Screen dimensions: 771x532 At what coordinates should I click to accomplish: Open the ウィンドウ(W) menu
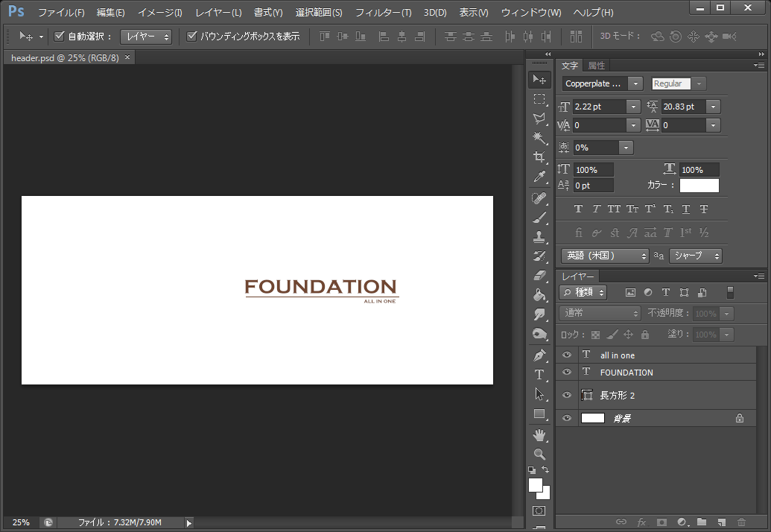(531, 12)
